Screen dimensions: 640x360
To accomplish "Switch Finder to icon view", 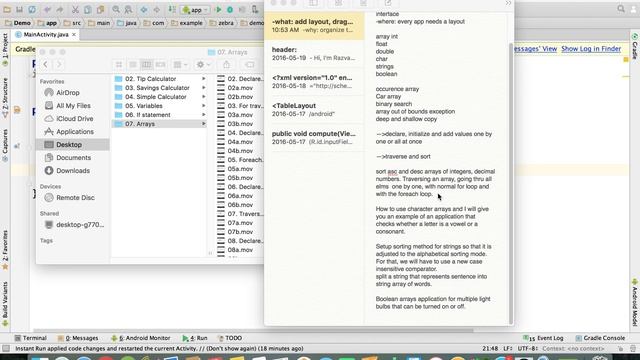I will 119,64.
